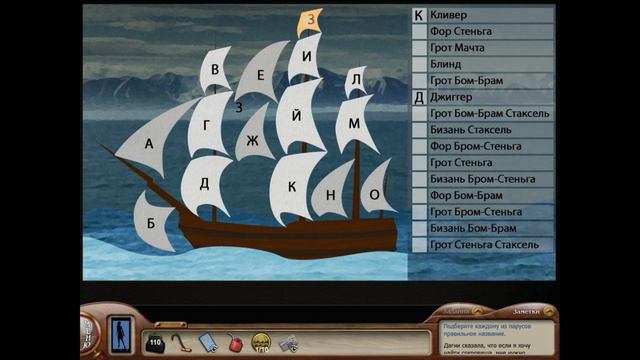
Task: Select the Джиггер name row
Action: coord(491,97)
